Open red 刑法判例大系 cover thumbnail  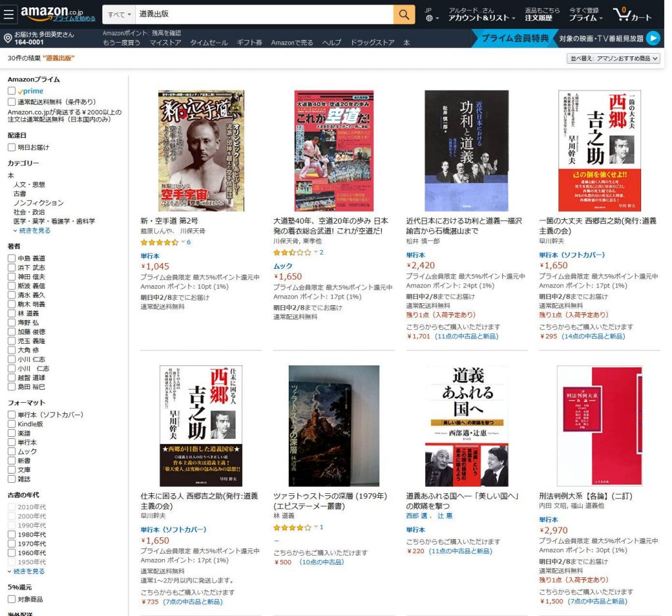coord(600,426)
